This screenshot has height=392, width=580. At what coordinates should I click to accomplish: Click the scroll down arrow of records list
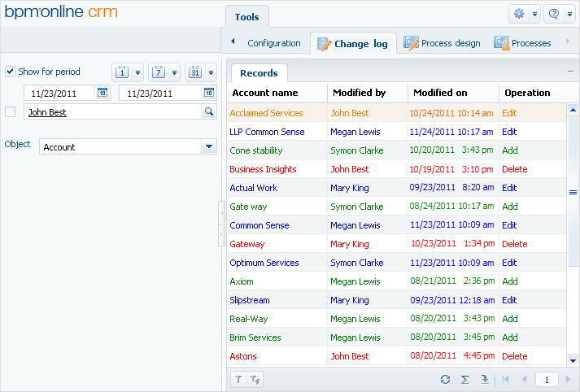point(573,360)
